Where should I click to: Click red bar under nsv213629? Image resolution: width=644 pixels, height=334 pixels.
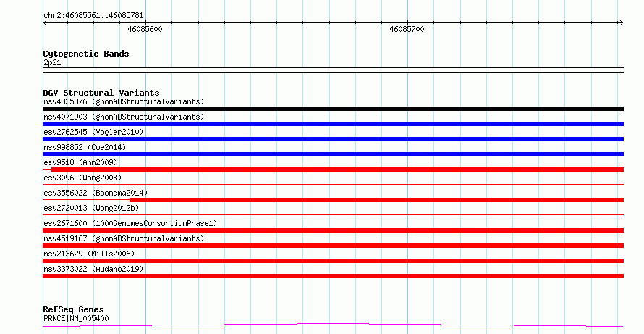click(x=333, y=261)
